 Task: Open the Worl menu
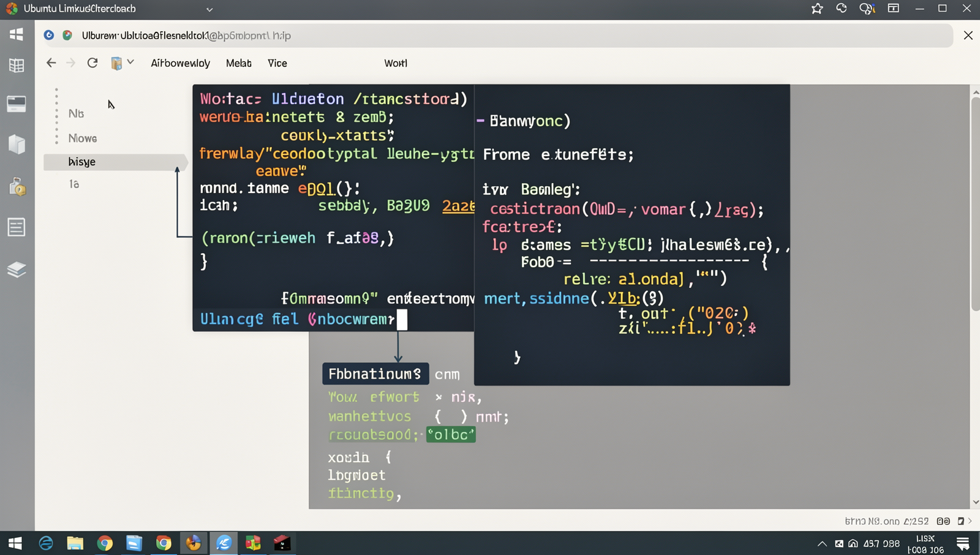[x=396, y=63]
